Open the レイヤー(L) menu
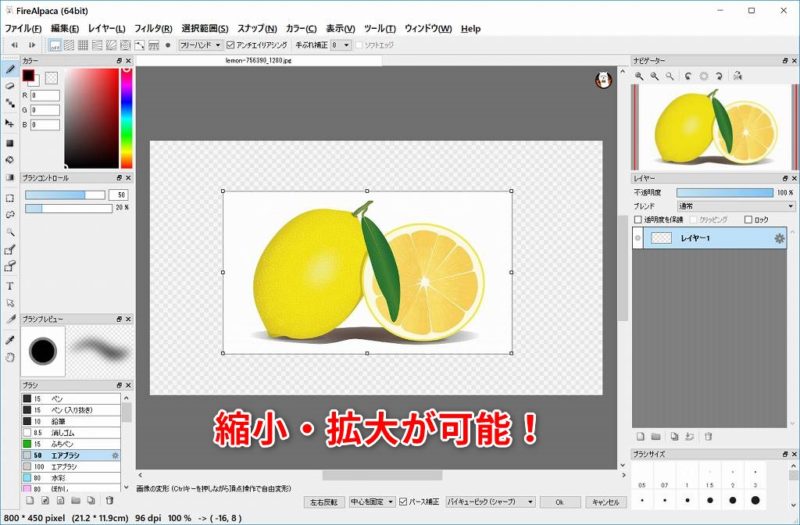The height and width of the screenshot is (525, 800). pos(107,29)
